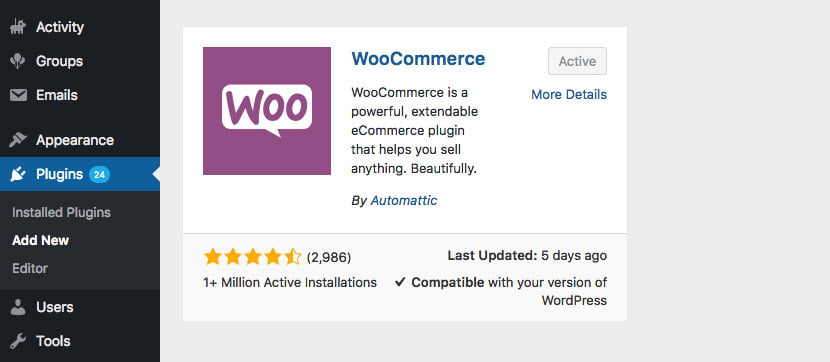This screenshot has height=362, width=830.
Task: Open the Installed Plugins submenu item
Action: pyautogui.click(x=61, y=213)
